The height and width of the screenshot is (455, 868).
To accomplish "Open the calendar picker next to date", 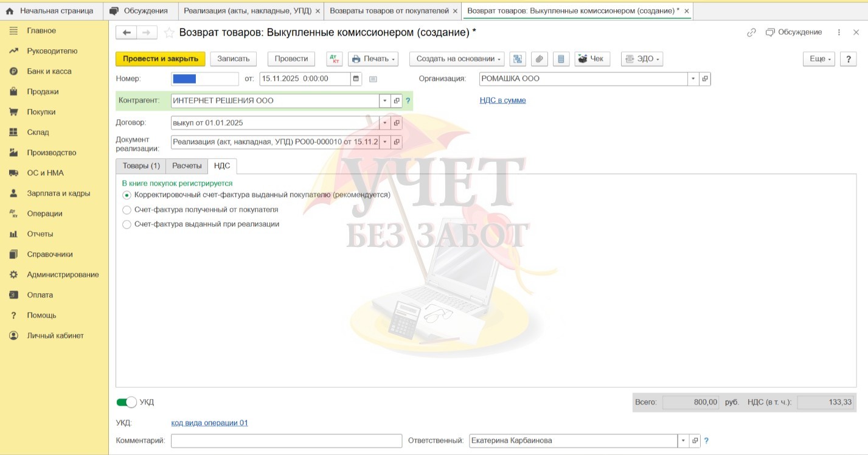I will (x=356, y=78).
